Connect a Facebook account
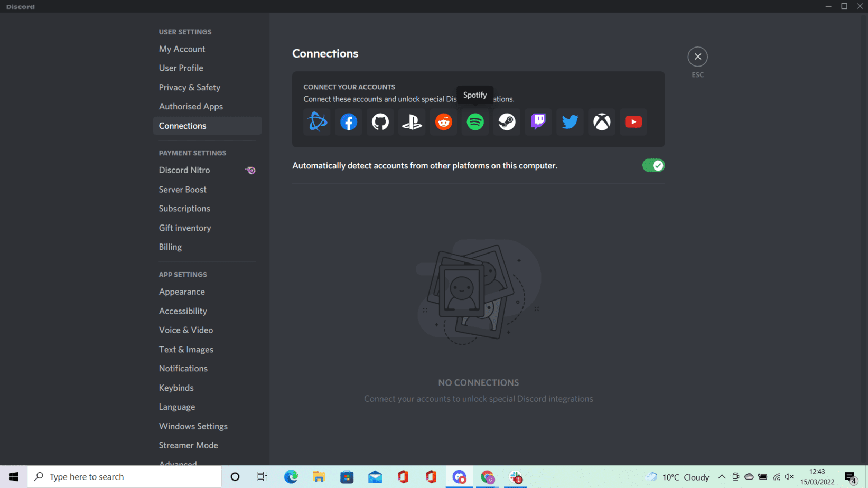This screenshot has width=868, height=488. tap(349, 122)
